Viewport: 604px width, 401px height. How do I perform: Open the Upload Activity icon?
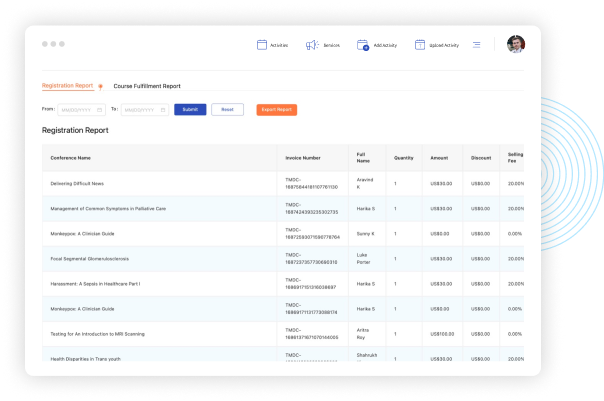click(419, 45)
